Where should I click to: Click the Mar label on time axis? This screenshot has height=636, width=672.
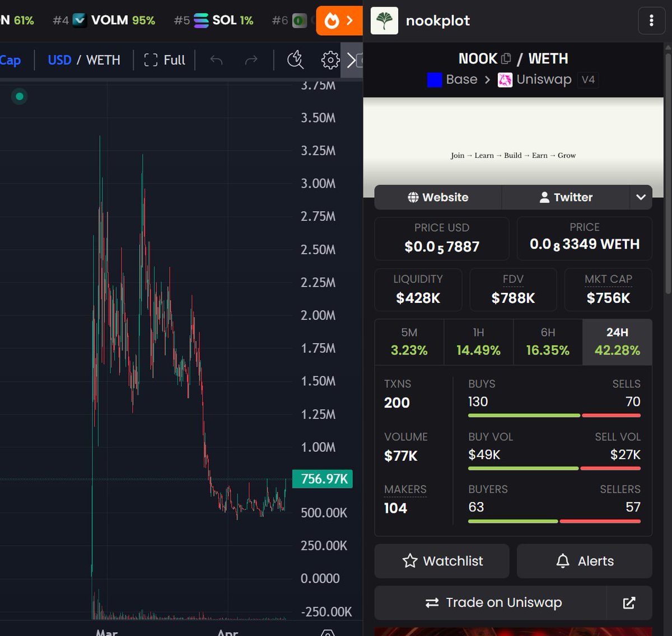coord(106,633)
